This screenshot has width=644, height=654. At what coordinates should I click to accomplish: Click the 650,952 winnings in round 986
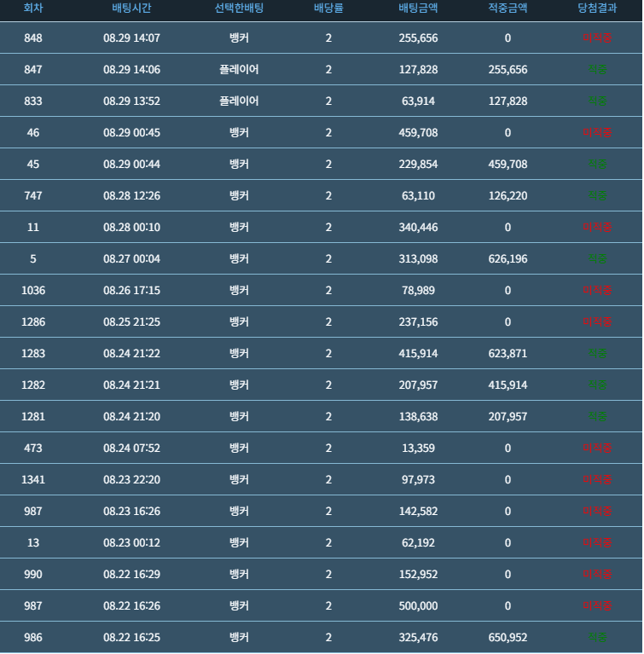tap(508, 637)
